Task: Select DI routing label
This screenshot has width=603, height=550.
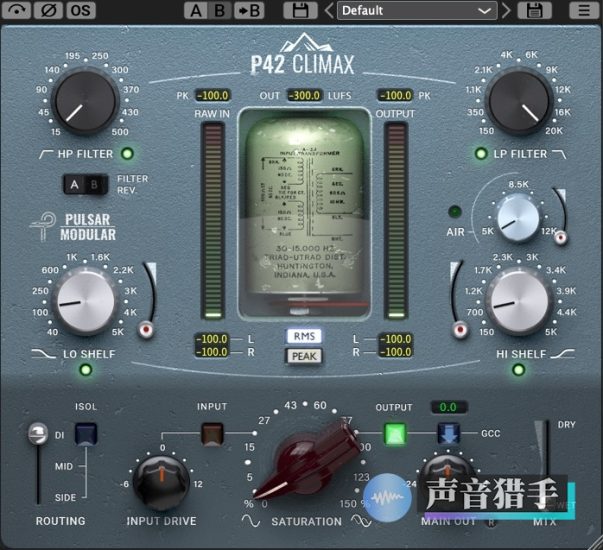Action: click(60, 435)
